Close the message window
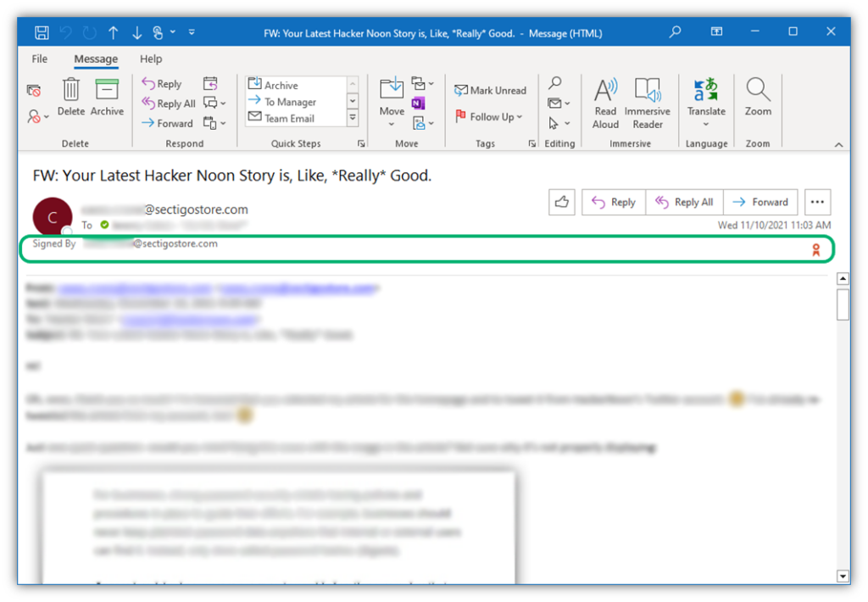Screen dimensions: 868x602 click(831, 31)
